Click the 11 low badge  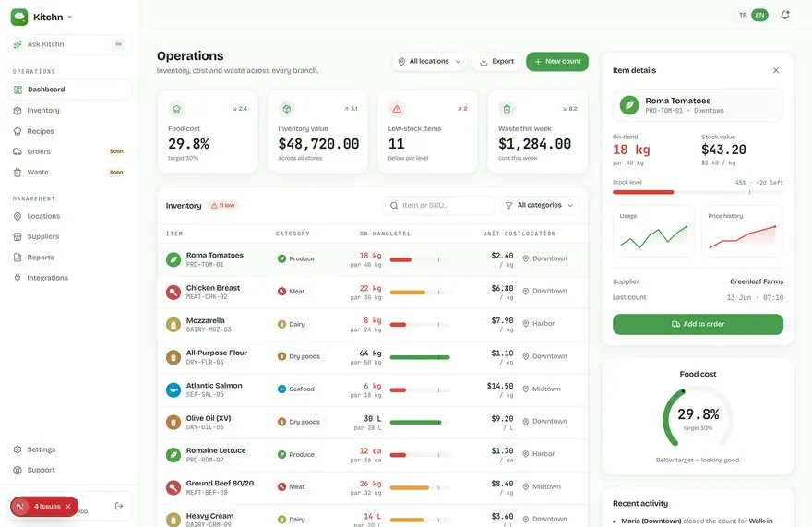(222, 205)
